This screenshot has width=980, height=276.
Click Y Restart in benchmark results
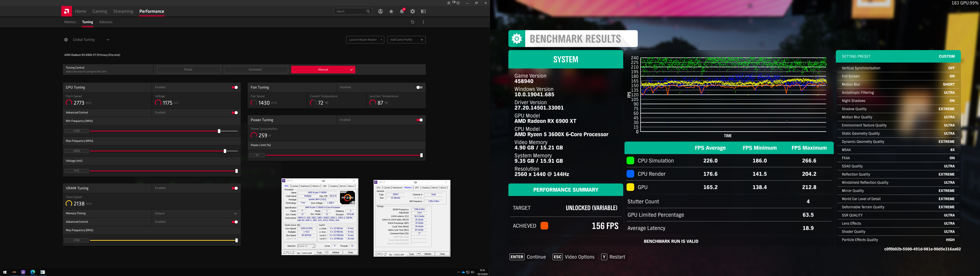point(613,257)
